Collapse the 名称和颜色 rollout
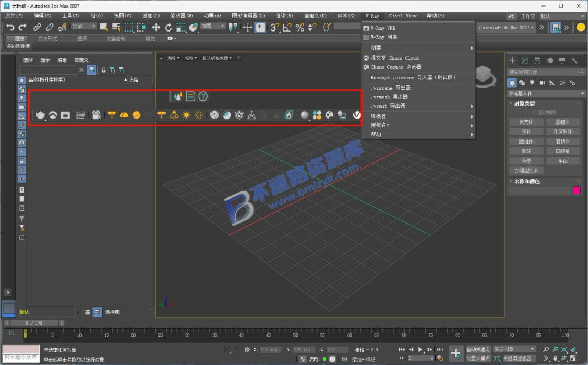Screen dimensions: 588x365 click(x=527, y=181)
